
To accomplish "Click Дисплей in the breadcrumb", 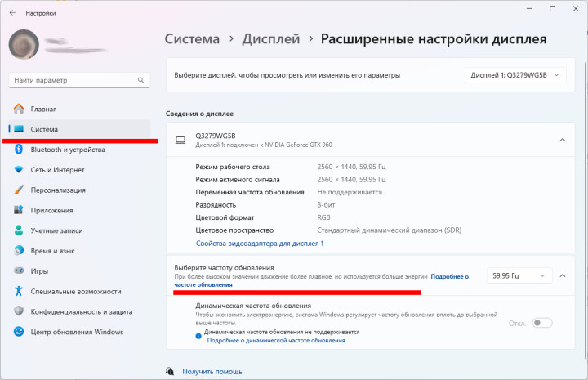I will [x=274, y=38].
